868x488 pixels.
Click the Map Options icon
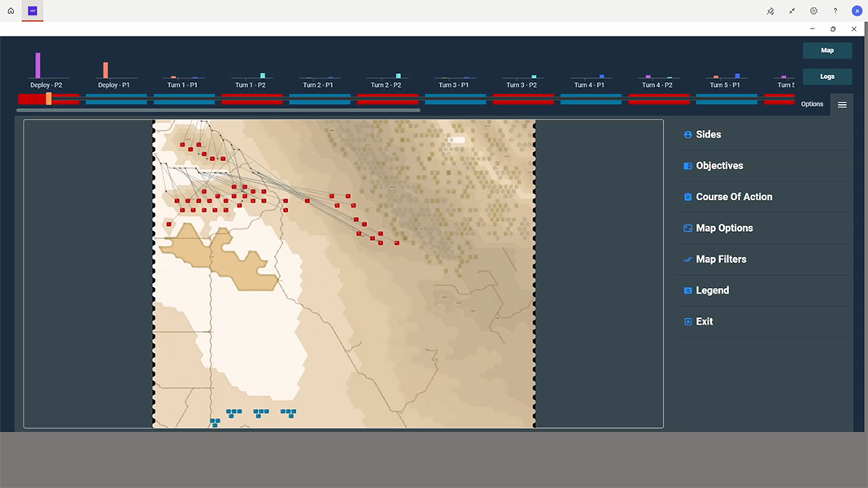(687, 229)
